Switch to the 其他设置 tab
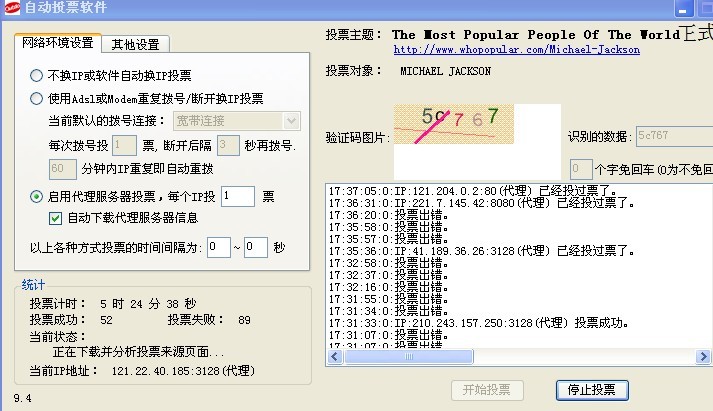Image resolution: width=713 pixels, height=411 pixels. pos(139,44)
